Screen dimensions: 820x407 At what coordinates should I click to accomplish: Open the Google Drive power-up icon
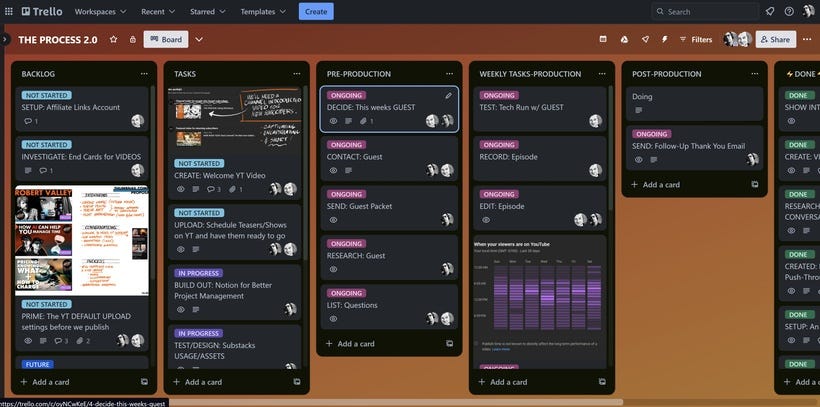(624, 39)
